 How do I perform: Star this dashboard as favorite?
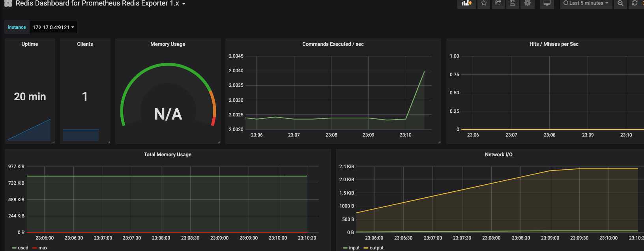click(x=484, y=4)
